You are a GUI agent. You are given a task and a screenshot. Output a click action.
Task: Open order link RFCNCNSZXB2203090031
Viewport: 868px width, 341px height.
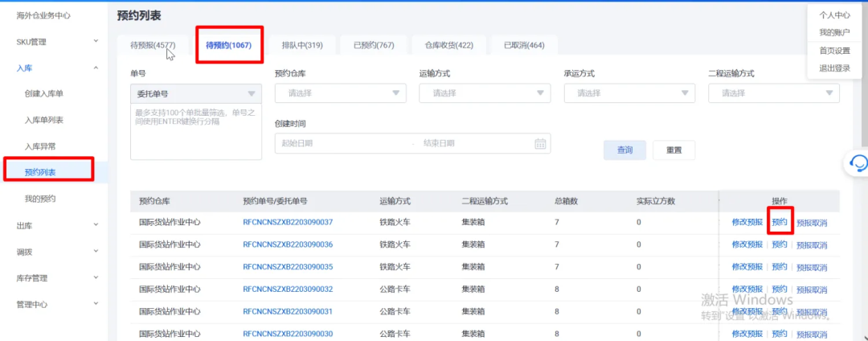point(288,312)
